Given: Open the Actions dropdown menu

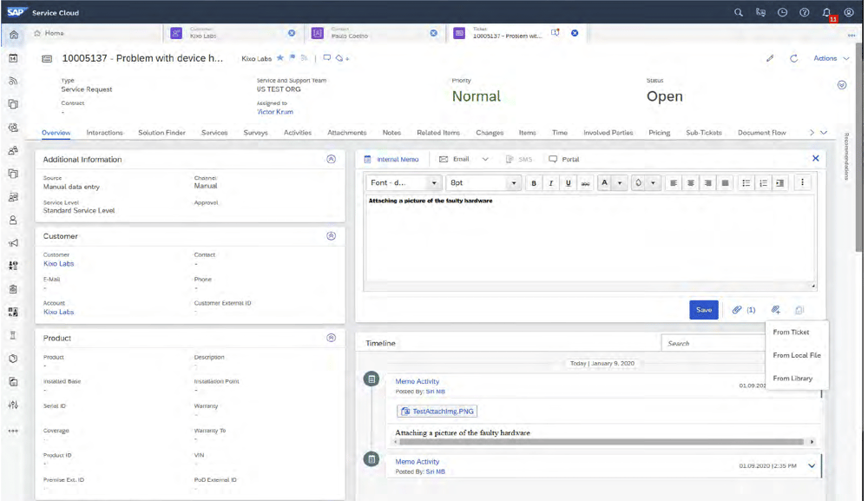Looking at the screenshot, I should pyautogui.click(x=831, y=58).
